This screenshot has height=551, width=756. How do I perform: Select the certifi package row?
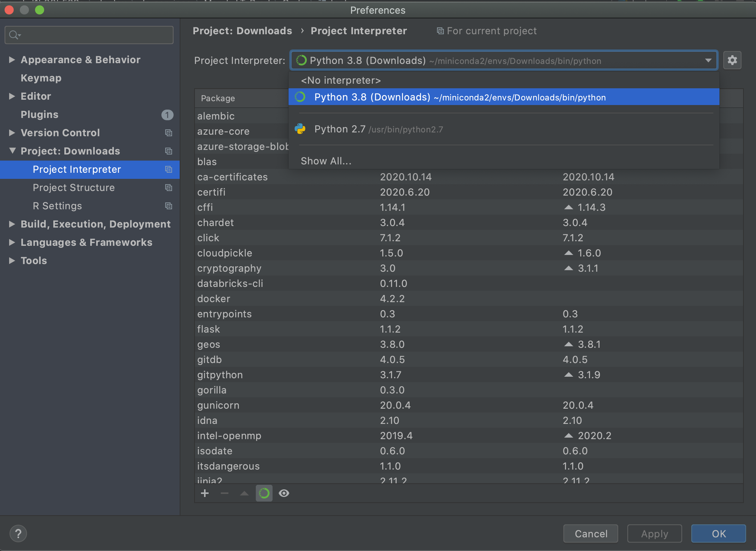click(x=469, y=192)
